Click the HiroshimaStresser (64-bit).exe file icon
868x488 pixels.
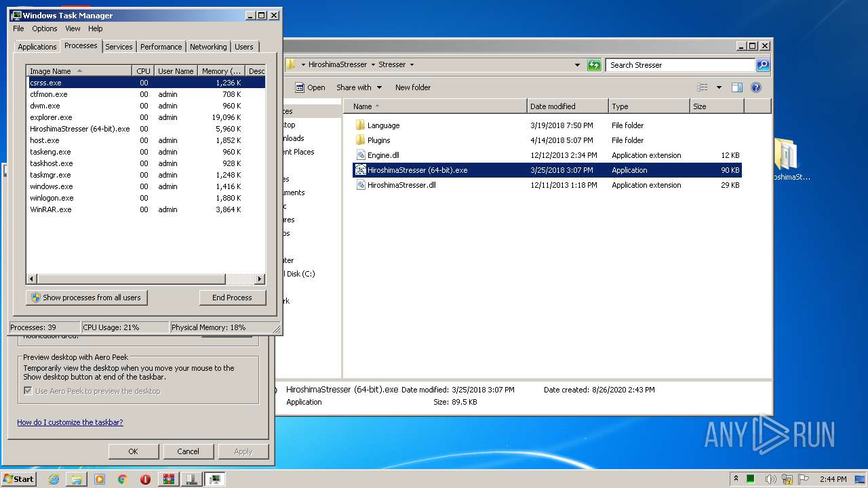[x=360, y=170]
